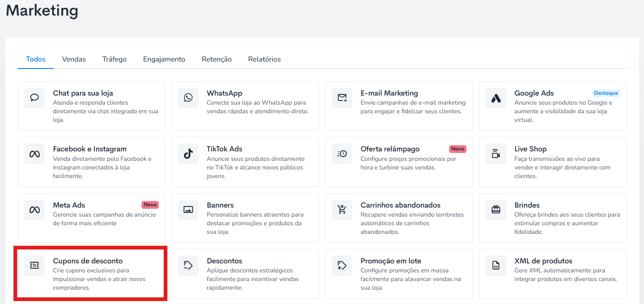Launch the Live Shop title
The height and width of the screenshot is (304, 644).
pos(530,149)
